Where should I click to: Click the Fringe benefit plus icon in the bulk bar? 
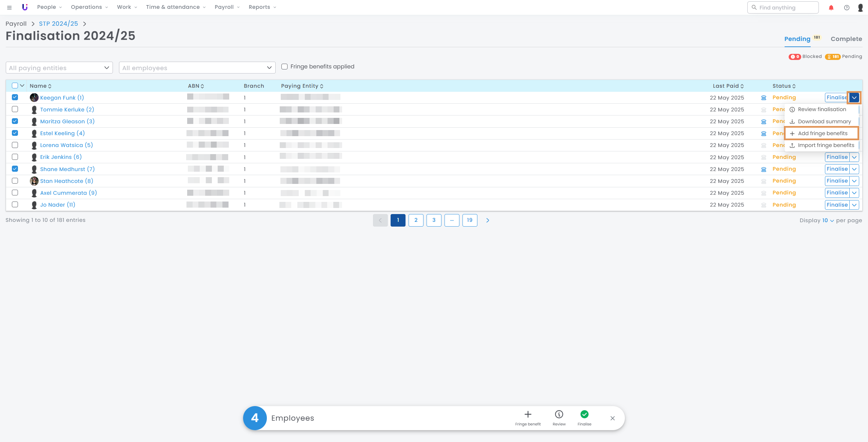(528, 415)
